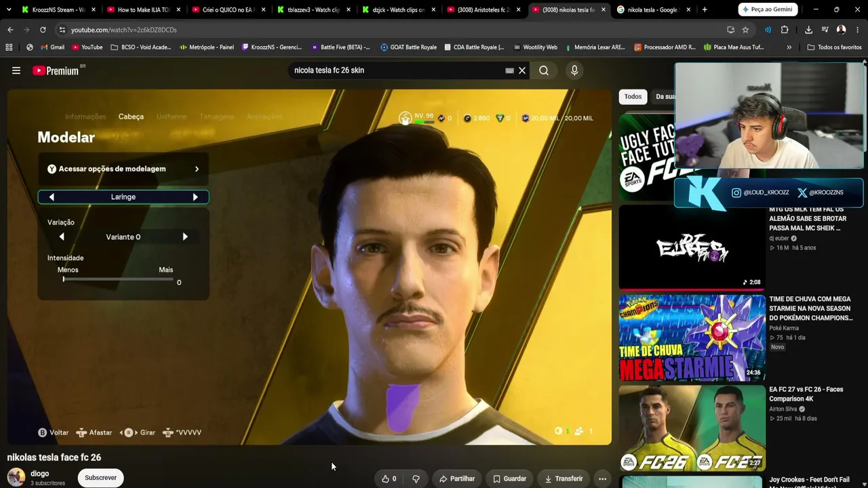Viewport: 868px width, 488px height.
Task: Open the YouTube guide hamburger menu
Action: pyautogui.click(x=16, y=70)
